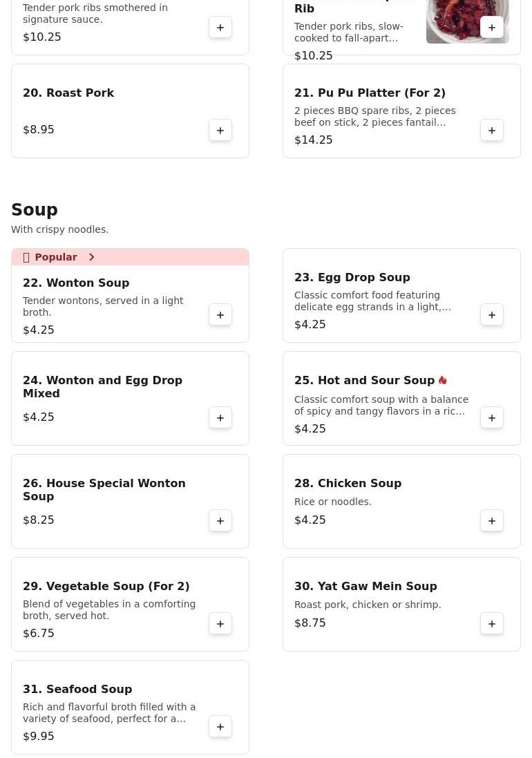532x758 pixels.
Task: Add Vegetable Soup (For 2) to cart
Action: (220, 624)
